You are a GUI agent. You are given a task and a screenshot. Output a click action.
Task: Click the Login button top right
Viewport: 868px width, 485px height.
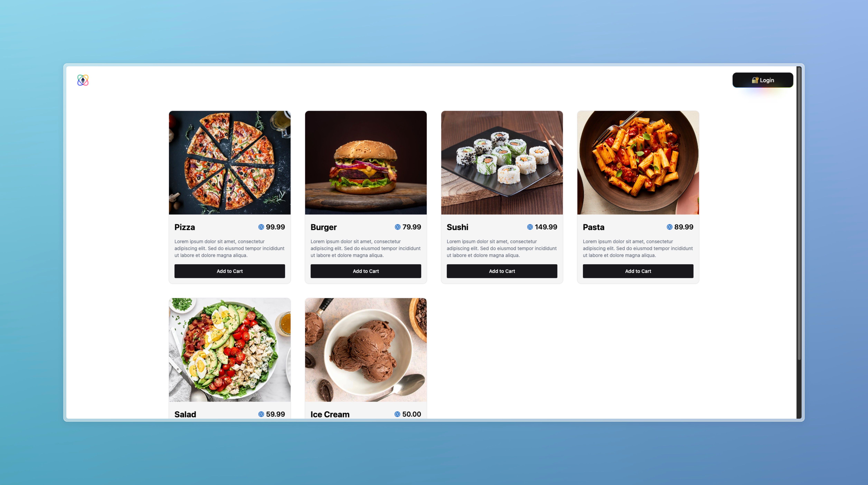coord(762,80)
